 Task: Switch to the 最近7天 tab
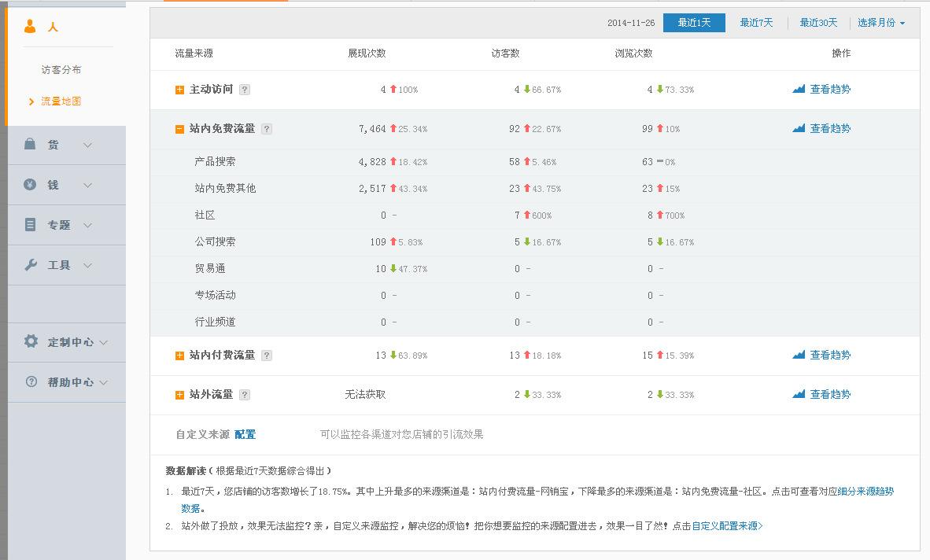[756, 23]
